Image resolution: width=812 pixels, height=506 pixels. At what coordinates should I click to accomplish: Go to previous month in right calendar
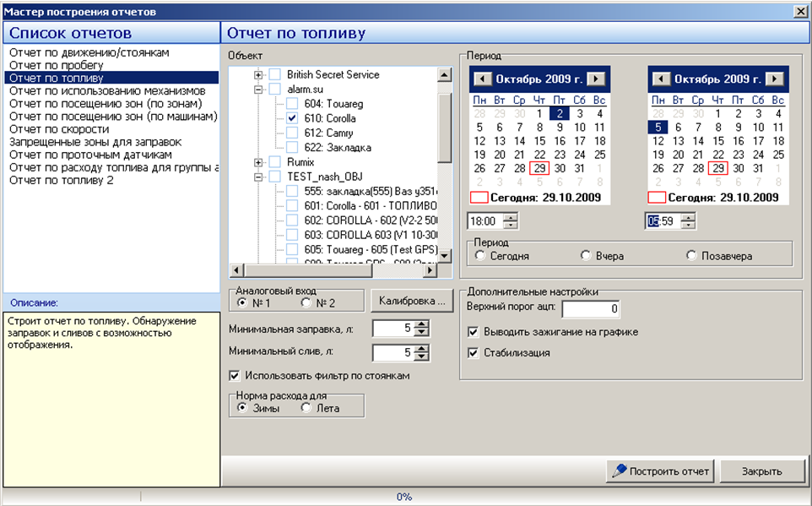pyautogui.click(x=661, y=79)
